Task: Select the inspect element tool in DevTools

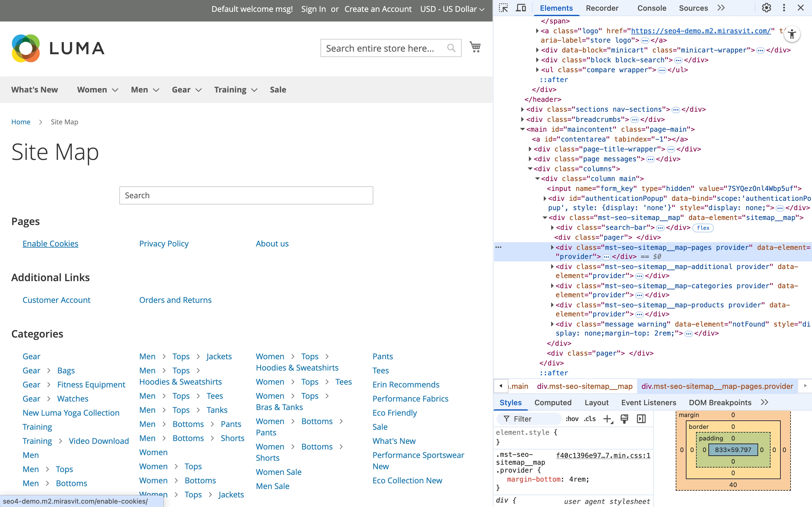Action: click(x=503, y=8)
